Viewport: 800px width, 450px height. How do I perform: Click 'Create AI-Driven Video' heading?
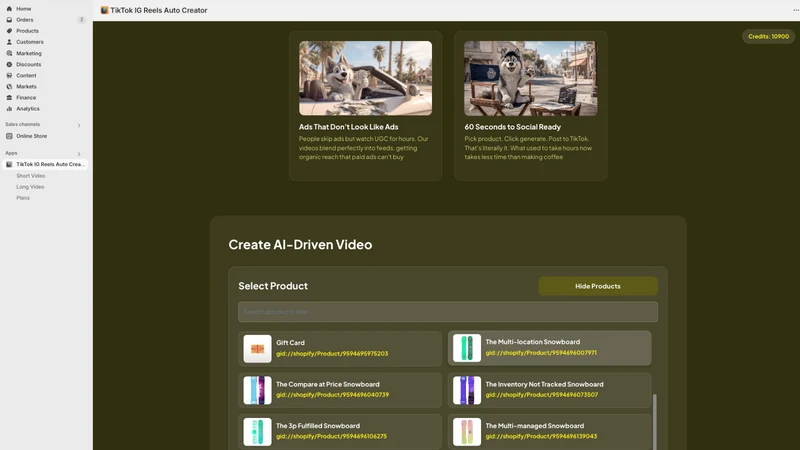(x=300, y=244)
